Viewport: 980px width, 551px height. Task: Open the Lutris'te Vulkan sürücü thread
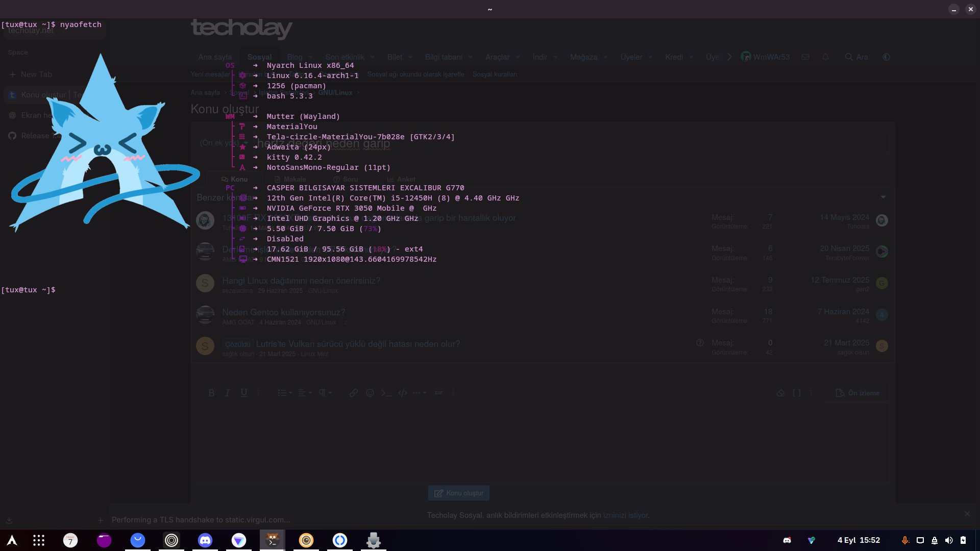click(358, 344)
